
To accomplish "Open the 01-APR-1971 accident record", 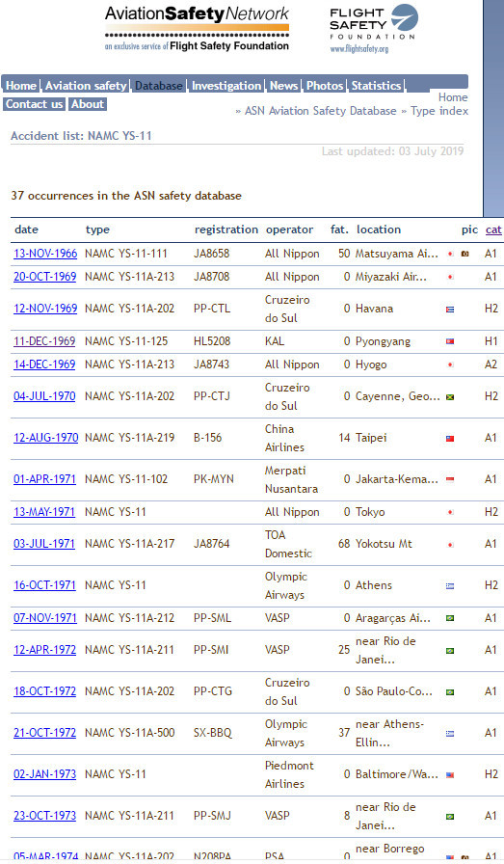I will click(44, 479).
